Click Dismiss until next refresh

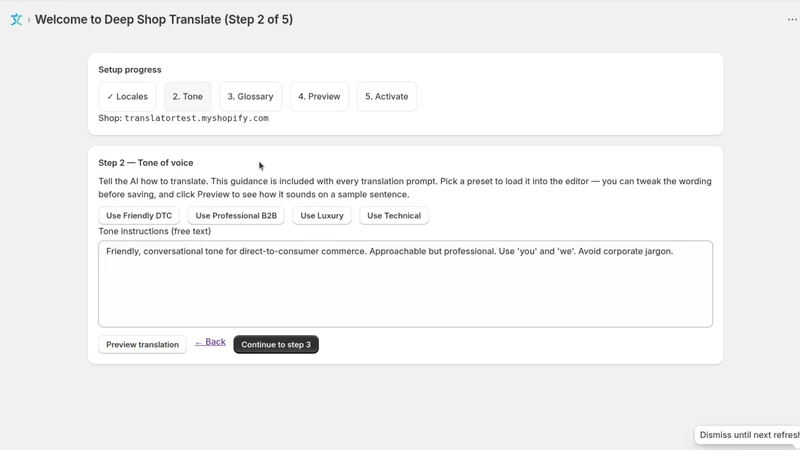[x=748, y=435]
